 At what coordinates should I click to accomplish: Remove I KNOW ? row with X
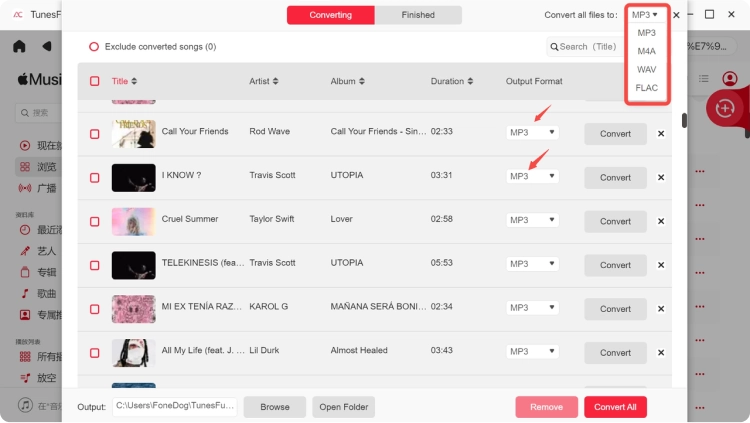pyautogui.click(x=661, y=178)
